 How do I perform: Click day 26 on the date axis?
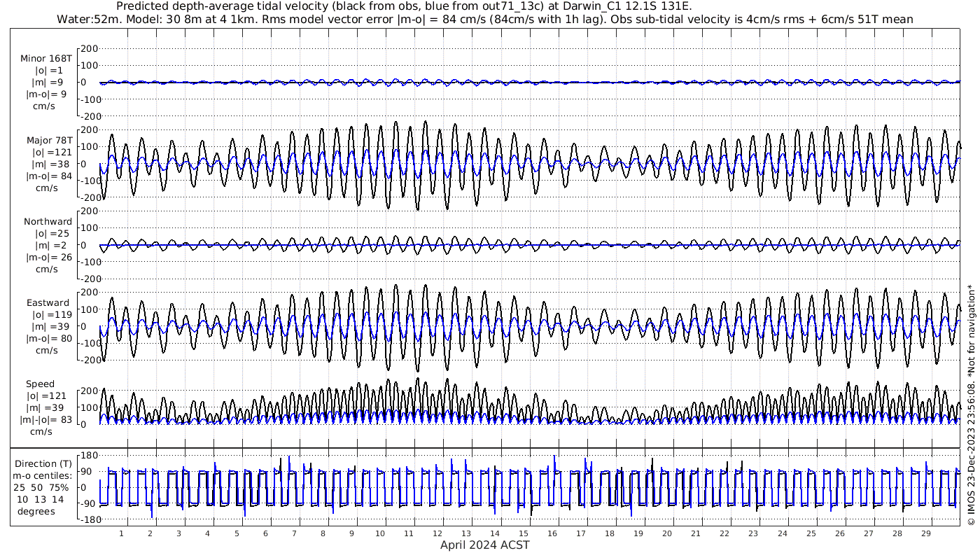click(x=839, y=533)
